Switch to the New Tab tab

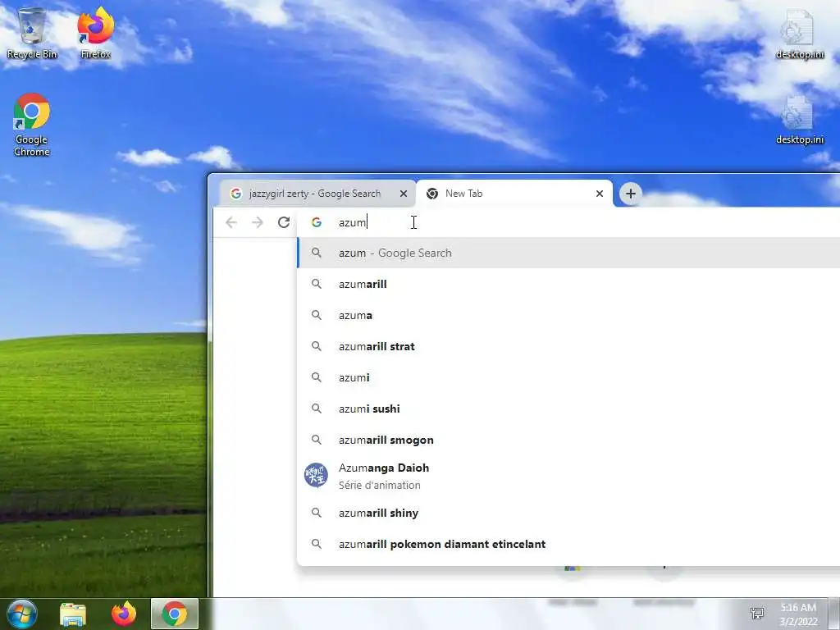click(x=514, y=194)
